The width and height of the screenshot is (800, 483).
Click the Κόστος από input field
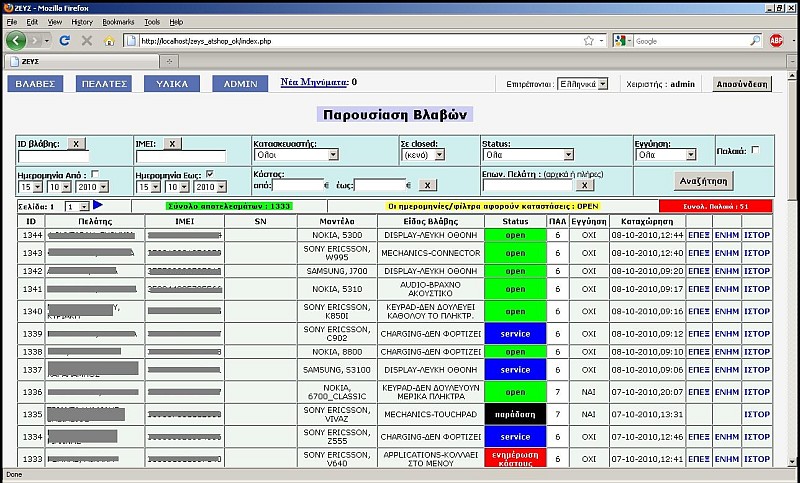(298, 185)
